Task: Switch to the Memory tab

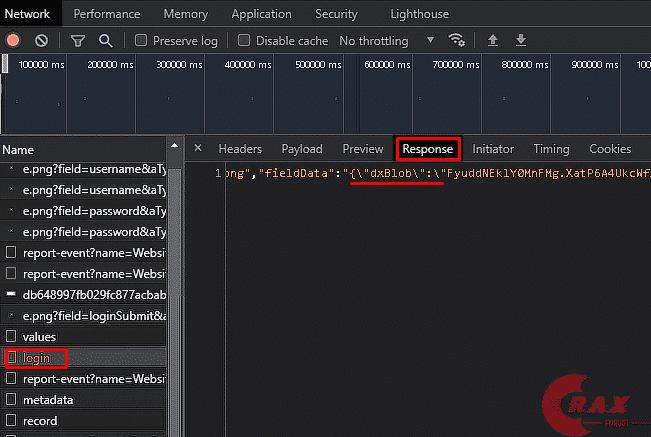Action: point(186,14)
